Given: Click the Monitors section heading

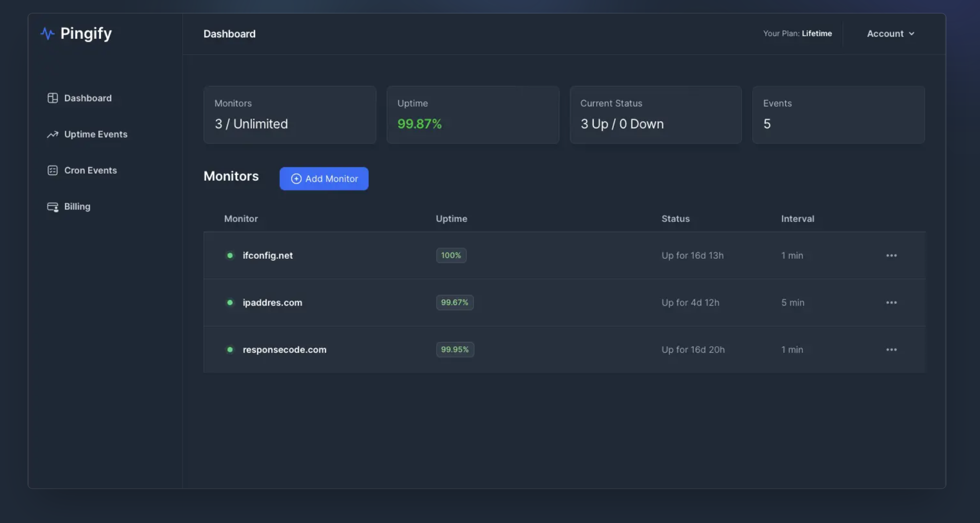Looking at the screenshot, I should (231, 176).
